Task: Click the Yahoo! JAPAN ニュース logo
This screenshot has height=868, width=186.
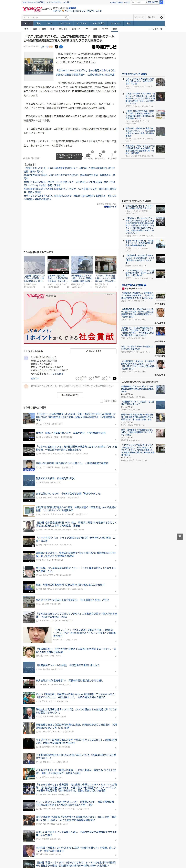Action: (37, 9)
